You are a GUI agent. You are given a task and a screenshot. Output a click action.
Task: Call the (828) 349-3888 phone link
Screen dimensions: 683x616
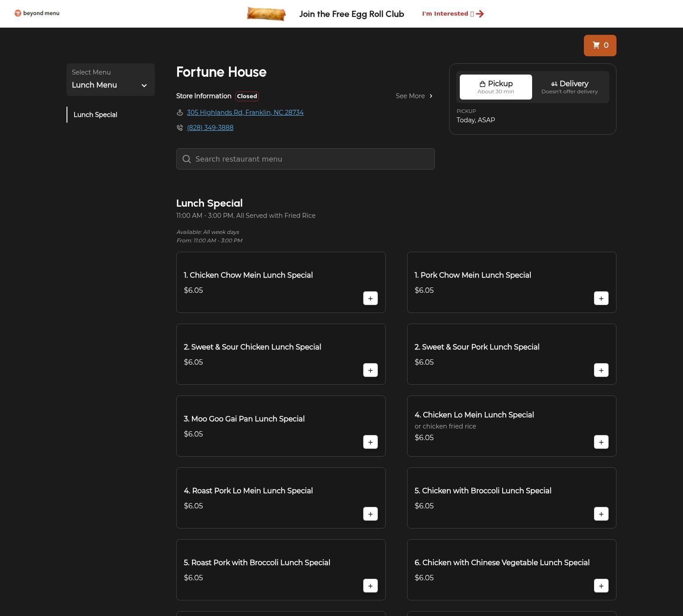click(210, 128)
